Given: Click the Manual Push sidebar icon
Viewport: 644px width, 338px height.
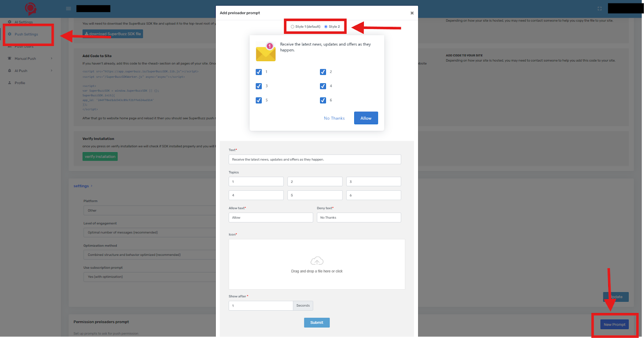Looking at the screenshot, I should pyautogui.click(x=10, y=58).
